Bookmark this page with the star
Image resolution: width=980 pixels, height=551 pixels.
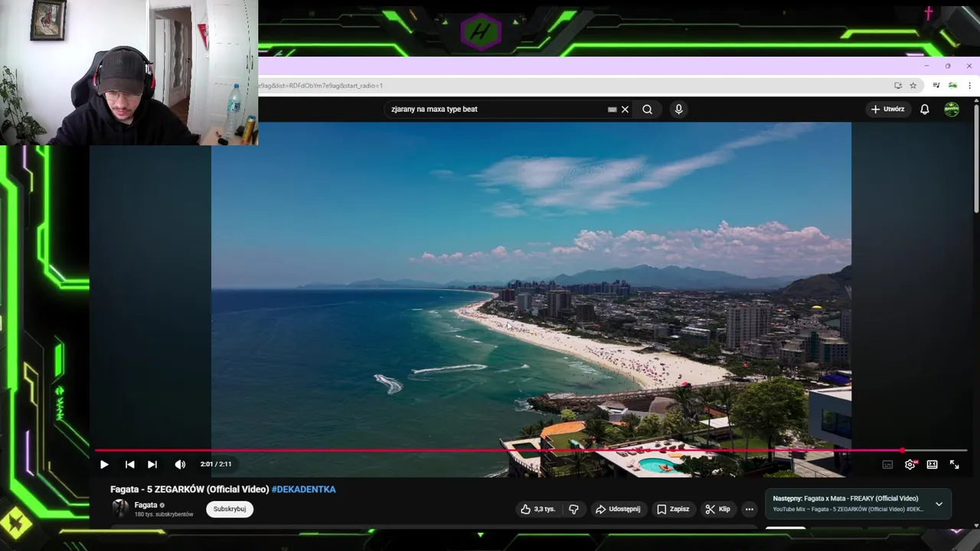coord(913,86)
